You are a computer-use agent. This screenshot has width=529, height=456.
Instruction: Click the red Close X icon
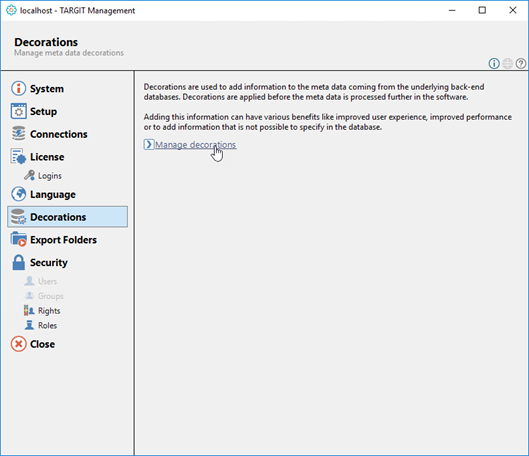click(x=19, y=344)
